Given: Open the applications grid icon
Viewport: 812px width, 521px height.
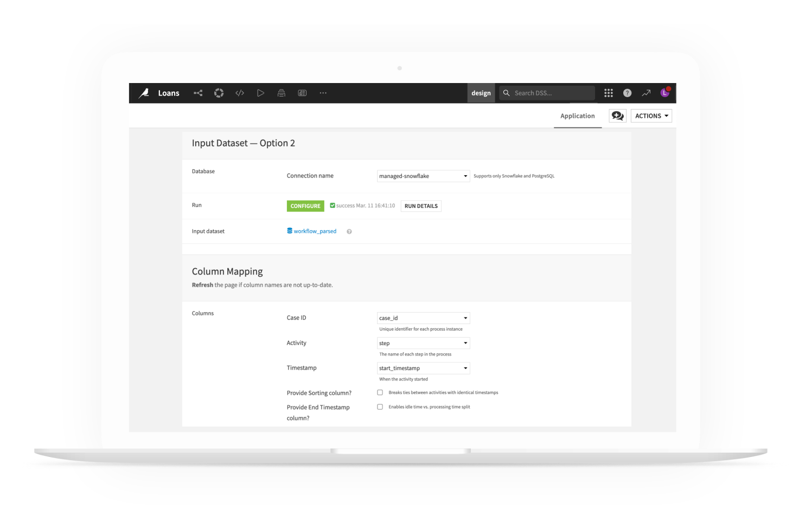Looking at the screenshot, I should click(609, 93).
